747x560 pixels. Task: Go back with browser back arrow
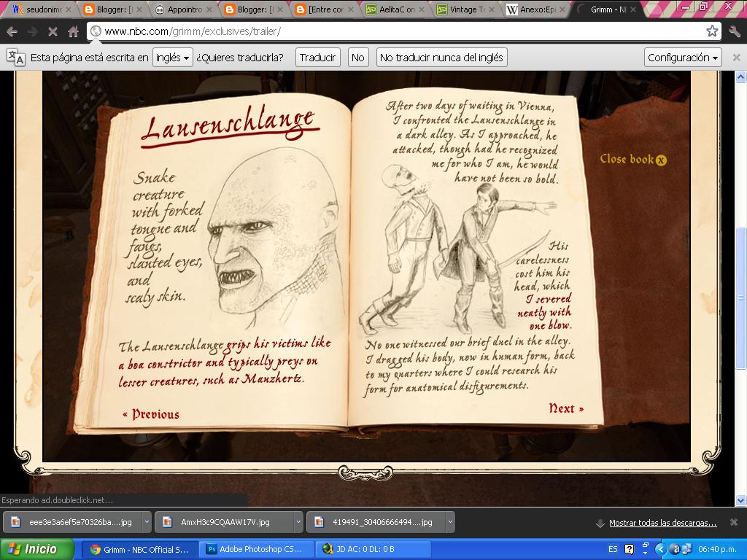pyautogui.click(x=12, y=31)
